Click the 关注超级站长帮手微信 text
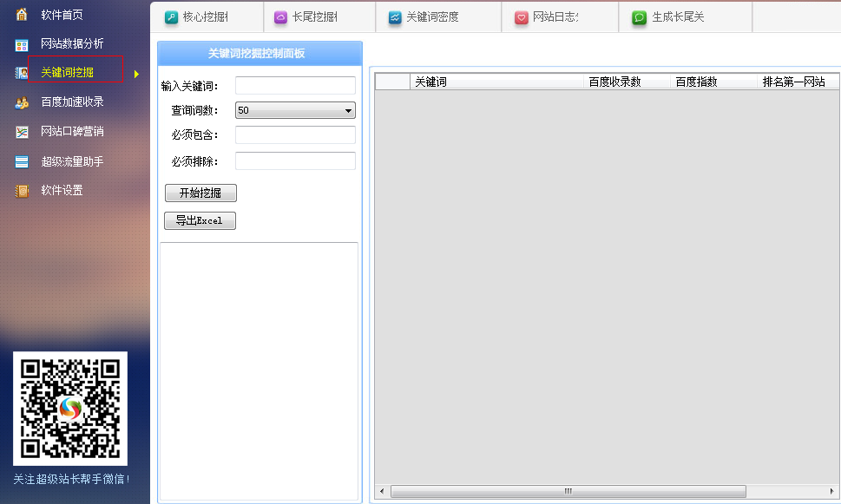 (x=71, y=479)
